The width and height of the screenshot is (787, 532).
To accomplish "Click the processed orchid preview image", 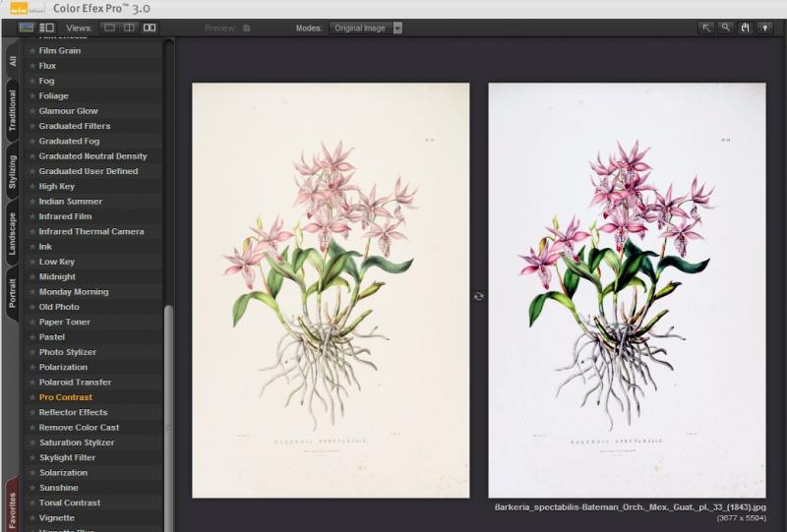I will pos(627,290).
